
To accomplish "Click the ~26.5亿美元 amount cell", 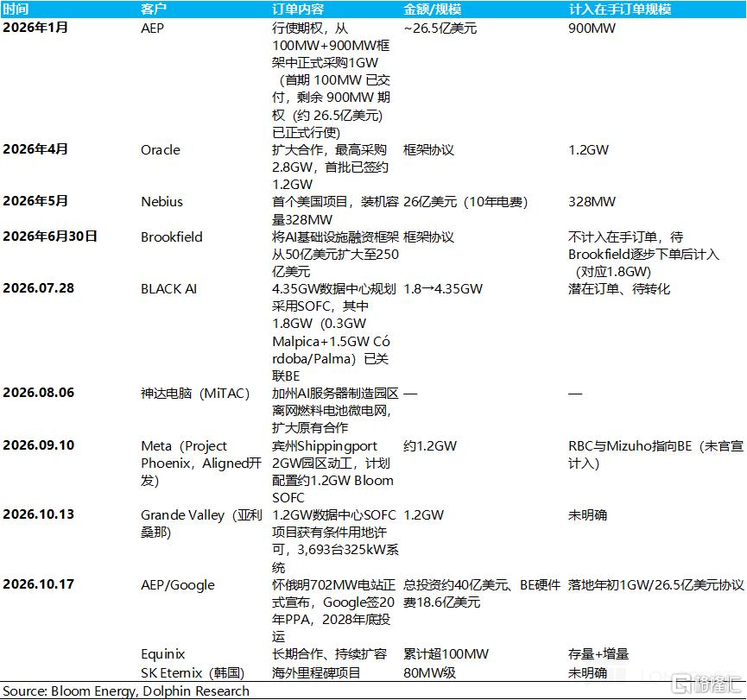I will coord(440,28).
